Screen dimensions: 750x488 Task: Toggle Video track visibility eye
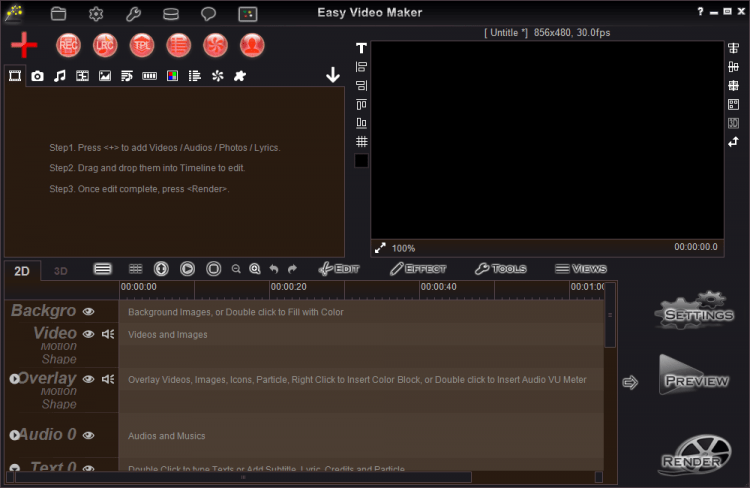point(88,334)
